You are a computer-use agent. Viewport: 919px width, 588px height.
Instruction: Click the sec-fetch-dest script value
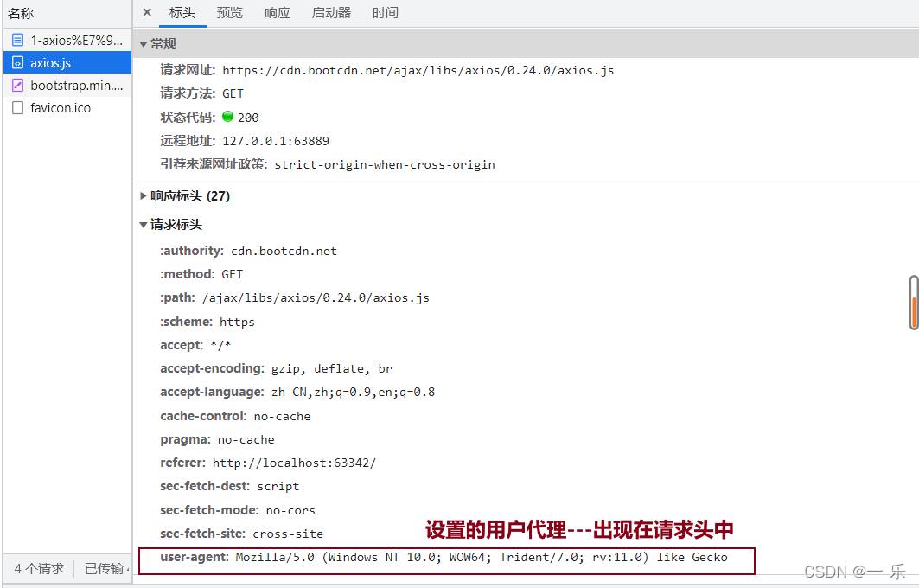(x=278, y=487)
